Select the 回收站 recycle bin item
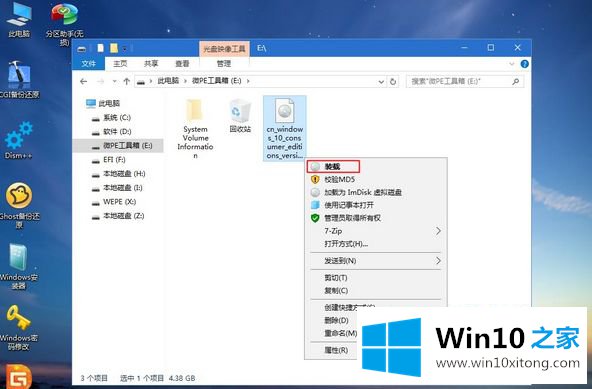 pos(240,116)
